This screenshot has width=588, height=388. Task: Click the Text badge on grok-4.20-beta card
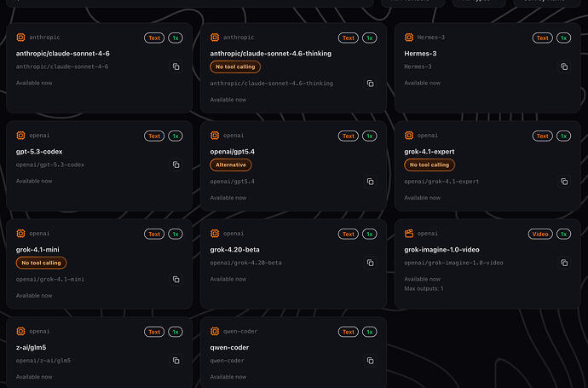[348, 234]
